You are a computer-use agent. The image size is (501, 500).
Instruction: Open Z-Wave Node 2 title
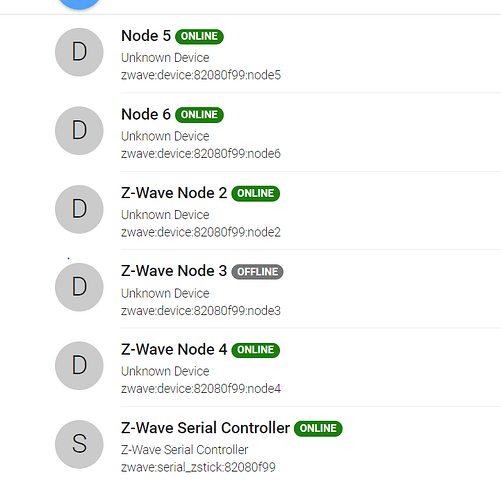point(174,193)
